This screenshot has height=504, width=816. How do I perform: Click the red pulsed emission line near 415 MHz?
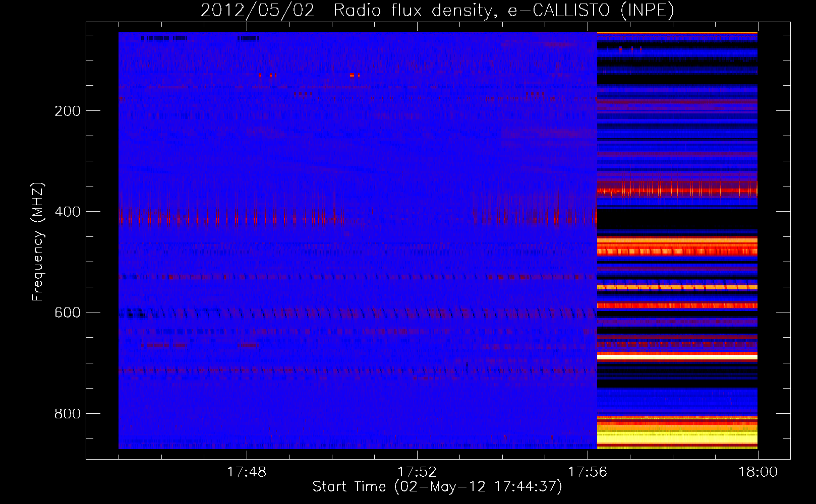tap(358, 219)
